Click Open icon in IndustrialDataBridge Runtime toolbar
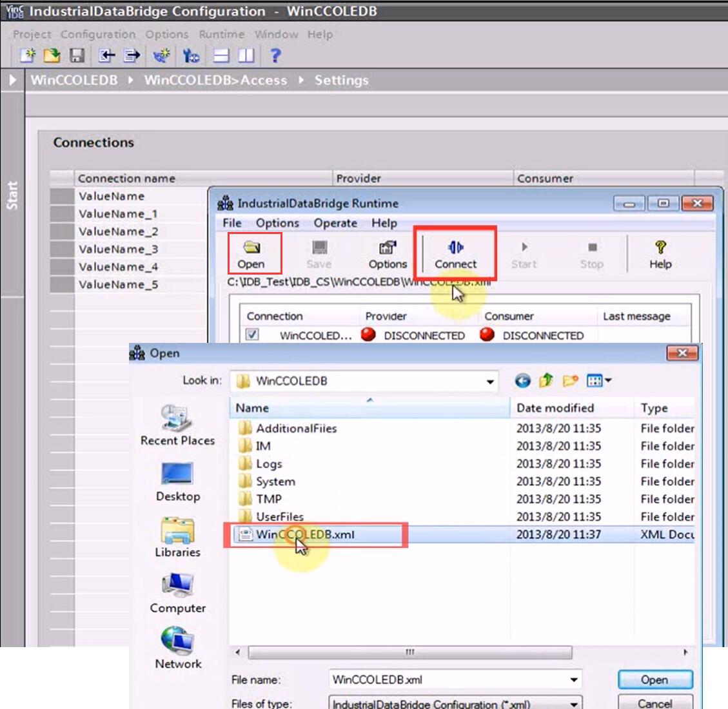The width and height of the screenshot is (728, 709). point(251,255)
